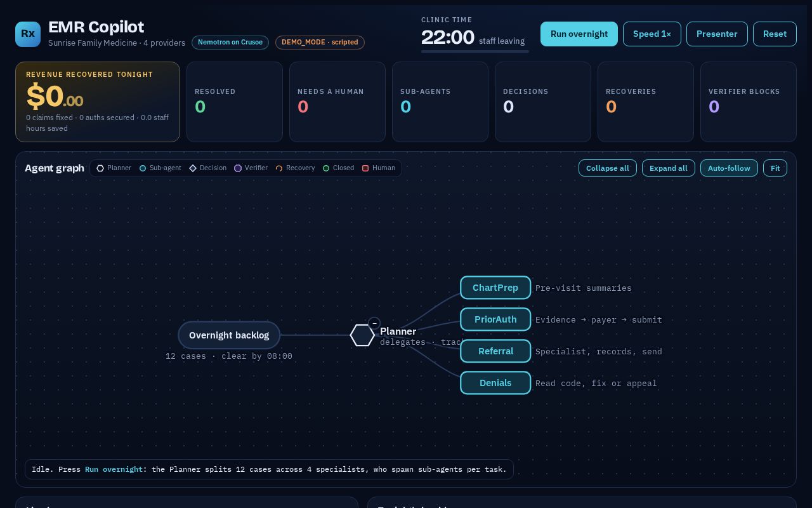The height and width of the screenshot is (508, 812).
Task: Collapse the Planner node with minus toggle
Action: pyautogui.click(x=374, y=323)
